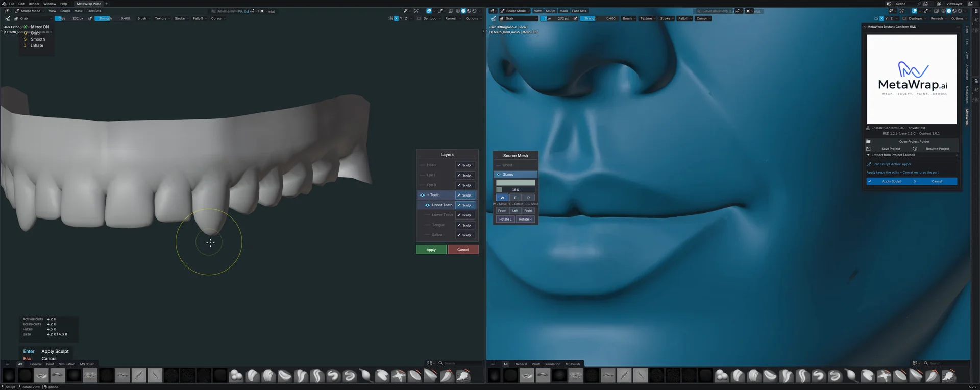
Task: Open Face Sets menu in left viewport
Action: pyautogui.click(x=93, y=11)
